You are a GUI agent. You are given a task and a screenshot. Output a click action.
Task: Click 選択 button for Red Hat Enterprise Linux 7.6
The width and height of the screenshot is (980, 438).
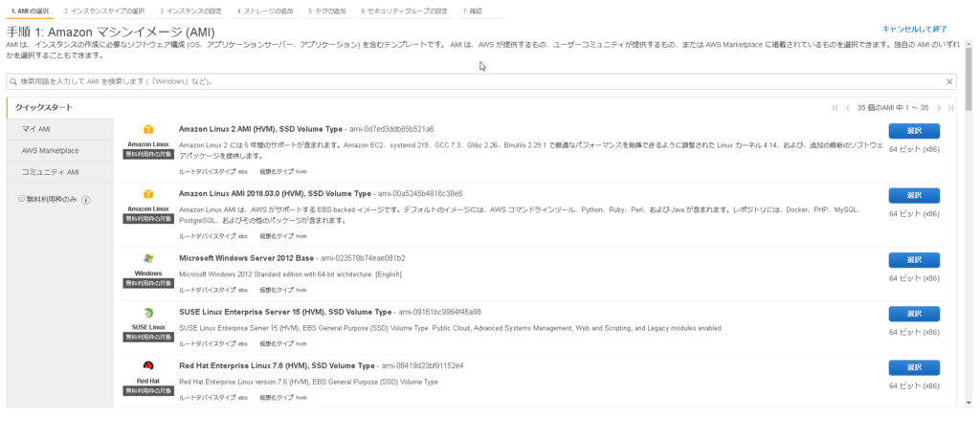[x=914, y=367]
